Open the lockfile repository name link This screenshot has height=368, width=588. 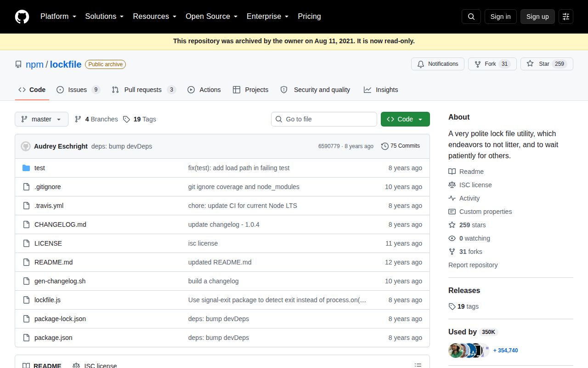66,64
